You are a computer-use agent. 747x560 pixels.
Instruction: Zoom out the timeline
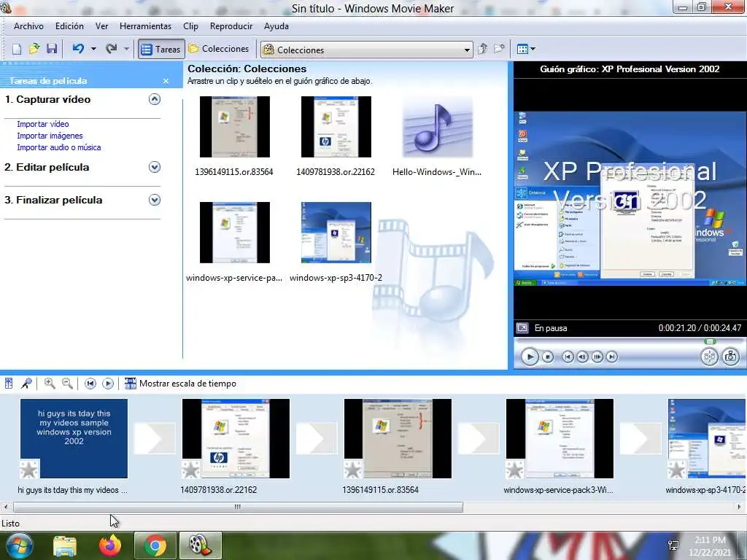pos(67,384)
